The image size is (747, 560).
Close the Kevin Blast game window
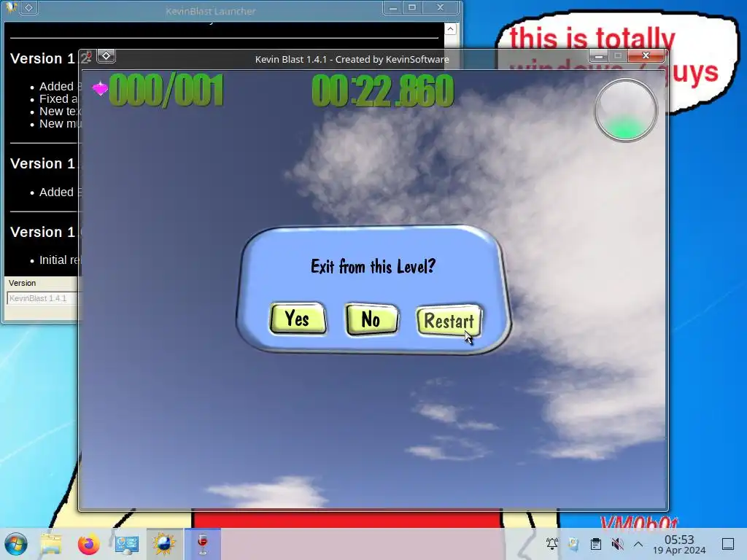click(646, 55)
